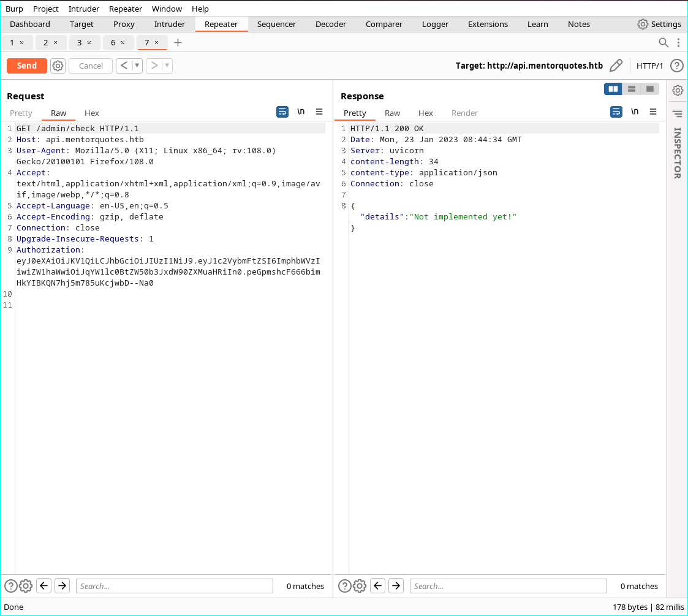This screenshot has width=688, height=616.
Task: Open Repeater tab options kebab menu
Action: [x=678, y=42]
